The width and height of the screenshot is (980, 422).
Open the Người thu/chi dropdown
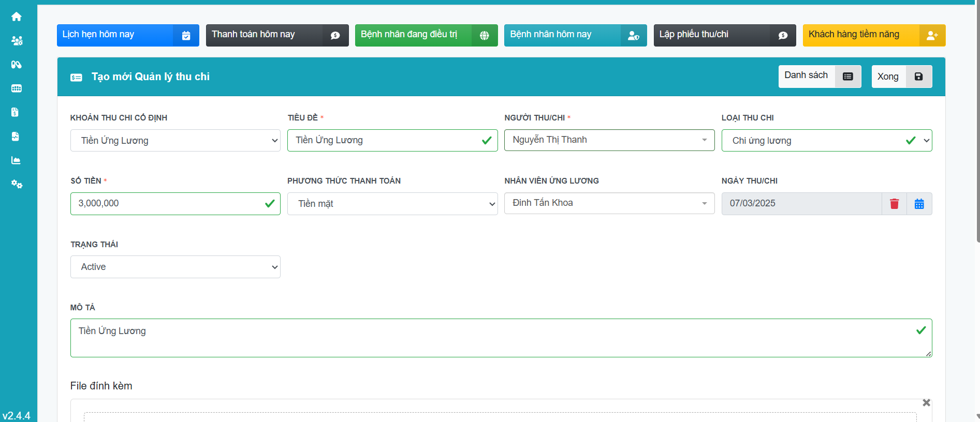[609, 140]
